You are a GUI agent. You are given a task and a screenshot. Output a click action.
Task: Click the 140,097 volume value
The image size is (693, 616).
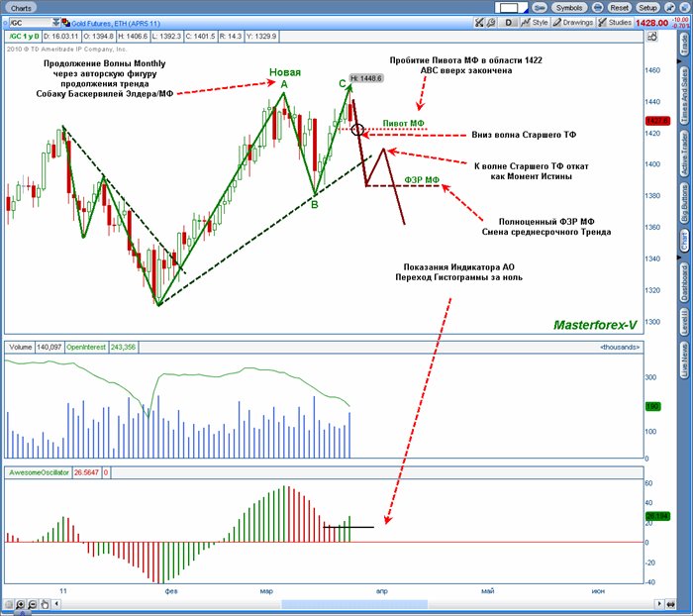(x=49, y=348)
